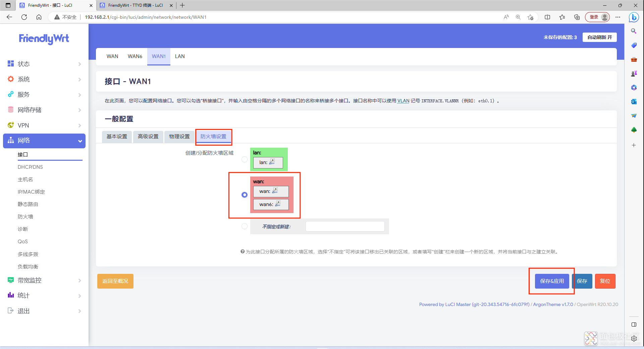Click the 退出 logout icon
644x349 pixels.
tap(11, 311)
